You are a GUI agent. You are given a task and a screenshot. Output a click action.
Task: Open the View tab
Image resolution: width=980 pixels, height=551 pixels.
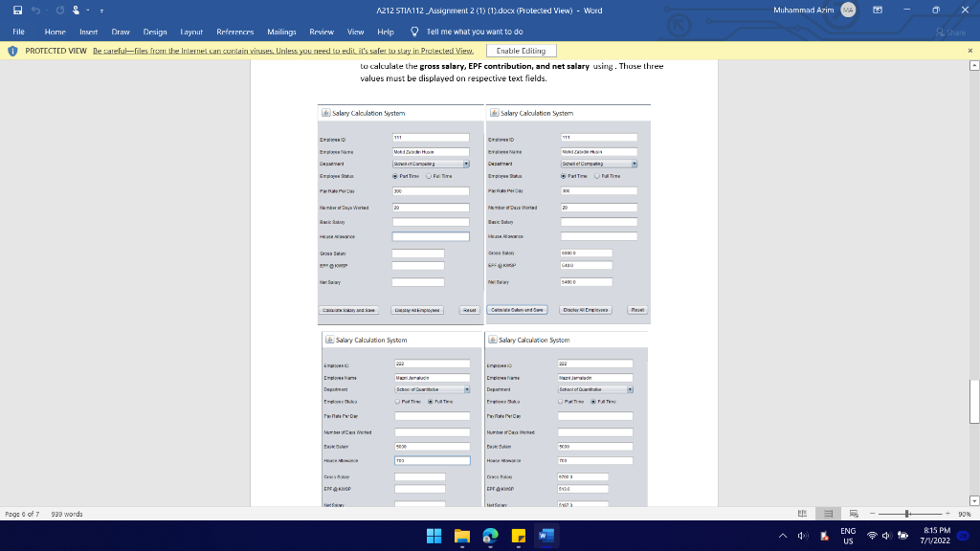pos(355,32)
